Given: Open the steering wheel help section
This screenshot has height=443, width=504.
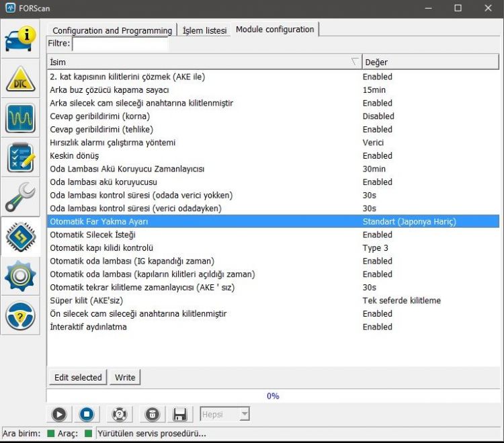Looking at the screenshot, I should click(x=20, y=316).
